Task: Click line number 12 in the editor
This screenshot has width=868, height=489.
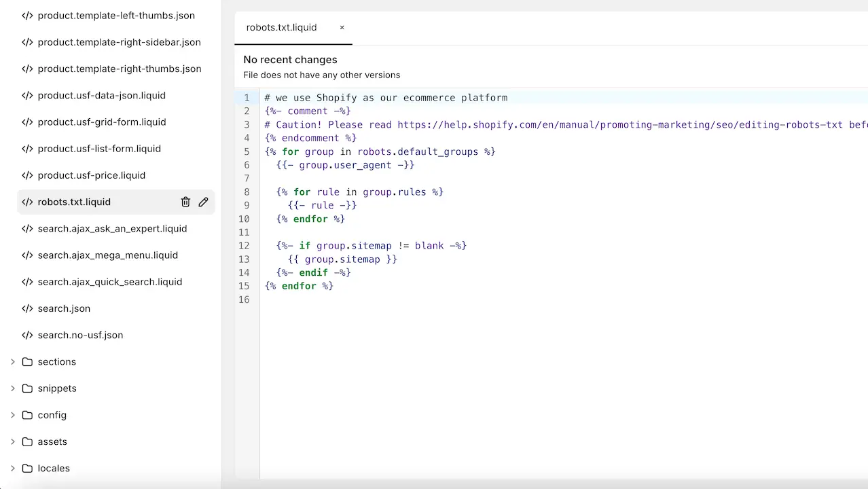Action: click(244, 245)
